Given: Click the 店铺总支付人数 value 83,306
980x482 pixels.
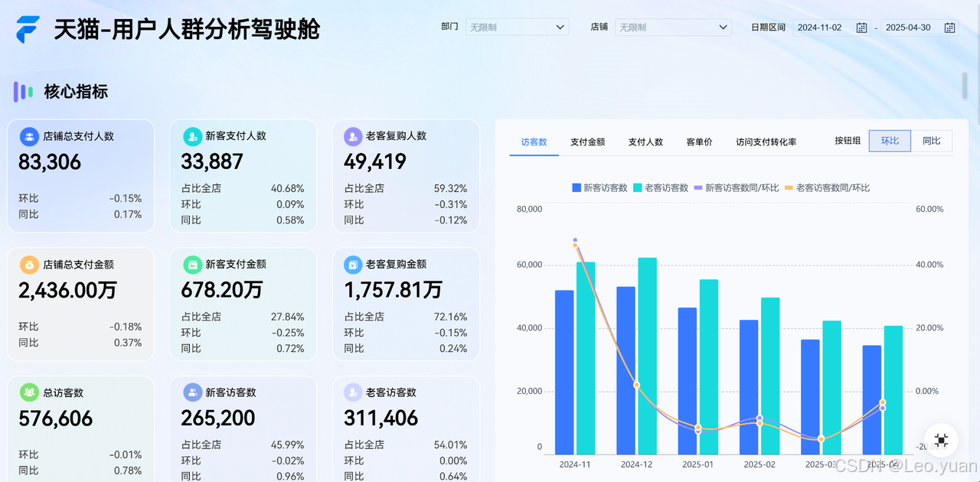Looking at the screenshot, I should click(x=50, y=162).
